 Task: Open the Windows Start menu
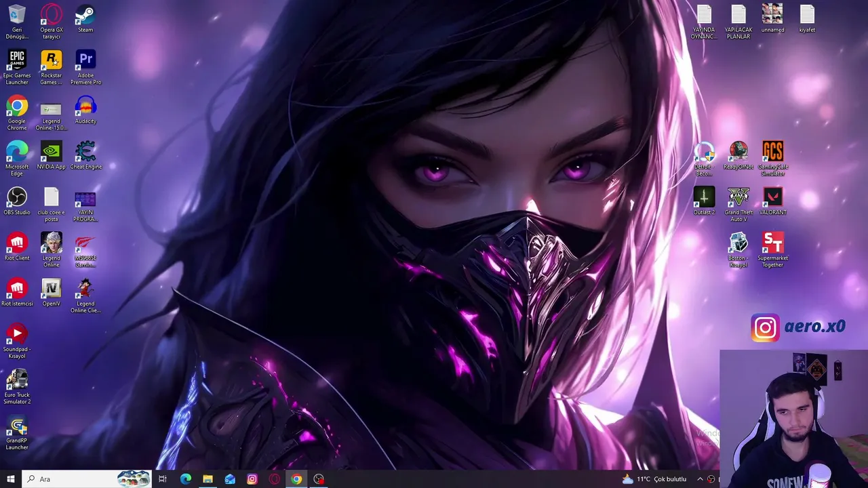point(10,479)
